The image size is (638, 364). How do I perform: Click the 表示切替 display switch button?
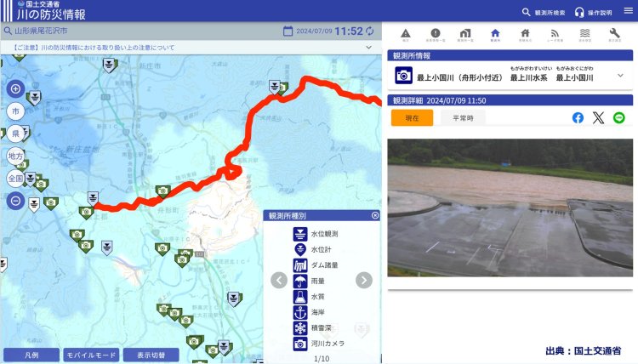[x=151, y=355]
